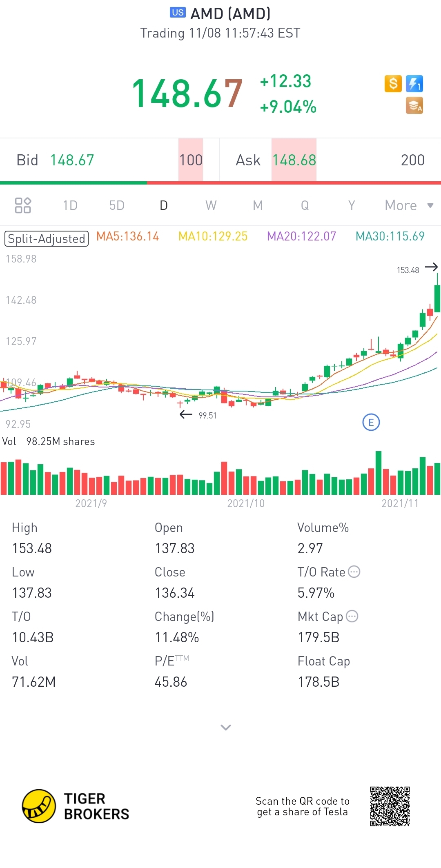Toggle the Split-Adjusted button

coord(47,238)
